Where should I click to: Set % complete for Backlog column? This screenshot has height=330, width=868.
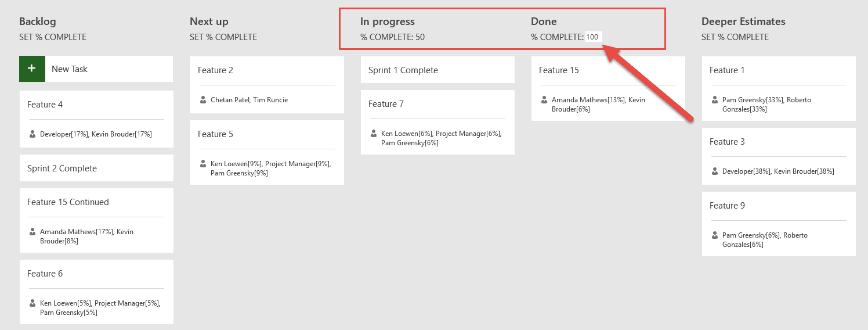pyautogui.click(x=53, y=37)
